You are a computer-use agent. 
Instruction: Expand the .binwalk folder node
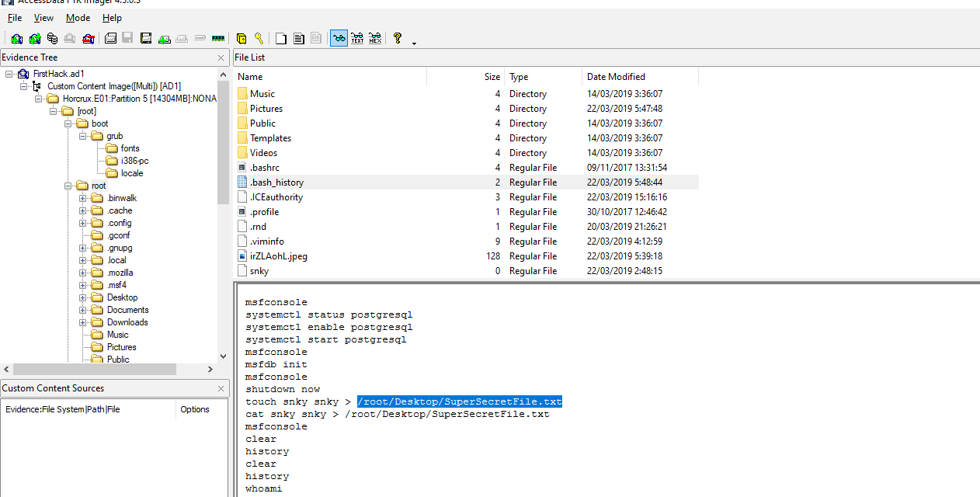[x=83, y=198]
